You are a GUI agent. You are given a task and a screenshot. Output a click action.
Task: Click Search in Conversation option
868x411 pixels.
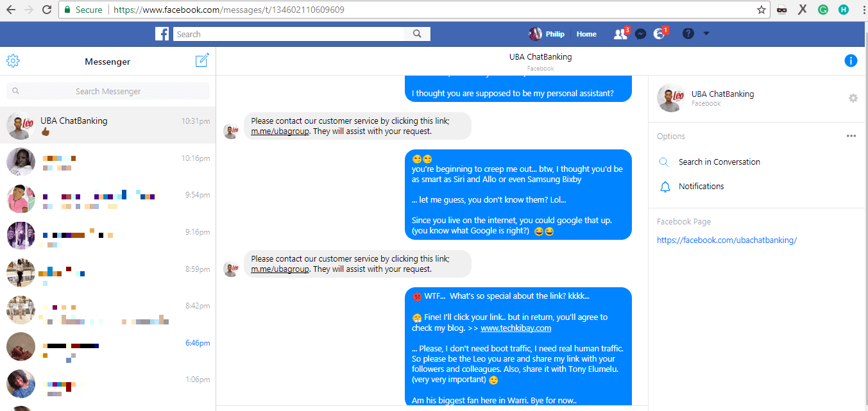(719, 162)
